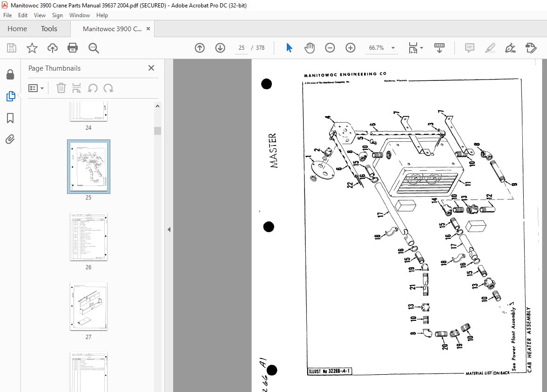The width and height of the screenshot is (547, 392).
Task: Rotate page counterclockwise
Action: (93, 88)
